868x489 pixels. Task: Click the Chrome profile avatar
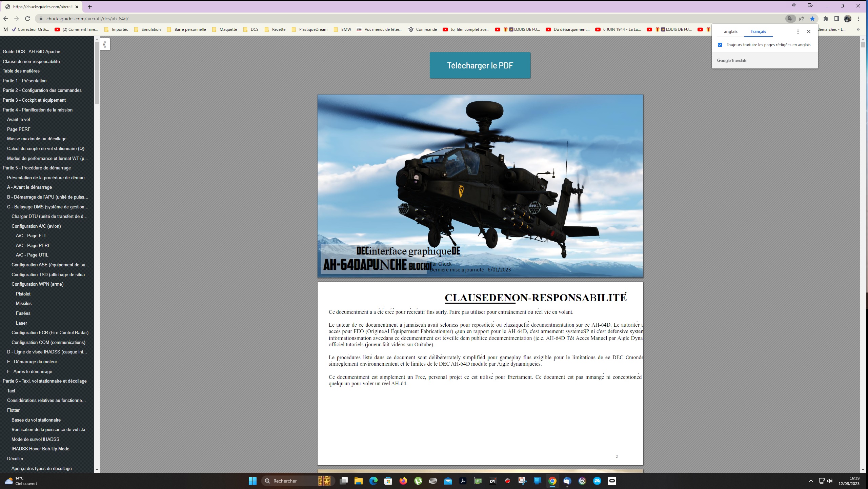(x=848, y=19)
